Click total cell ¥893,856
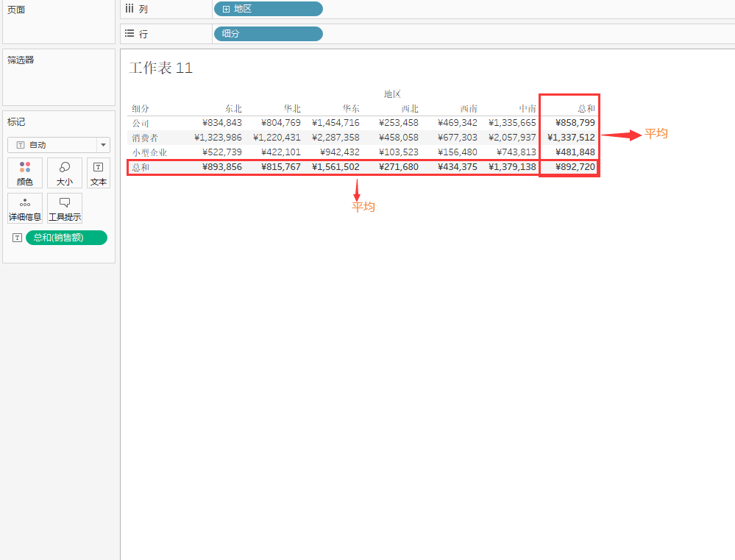Image resolution: width=735 pixels, height=560 pixels. 222,167
